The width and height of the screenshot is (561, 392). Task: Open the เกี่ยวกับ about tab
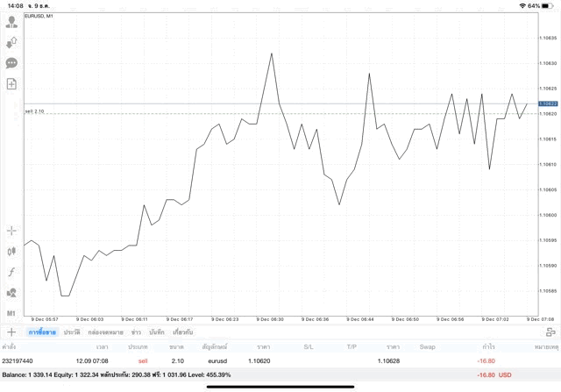pos(183,332)
